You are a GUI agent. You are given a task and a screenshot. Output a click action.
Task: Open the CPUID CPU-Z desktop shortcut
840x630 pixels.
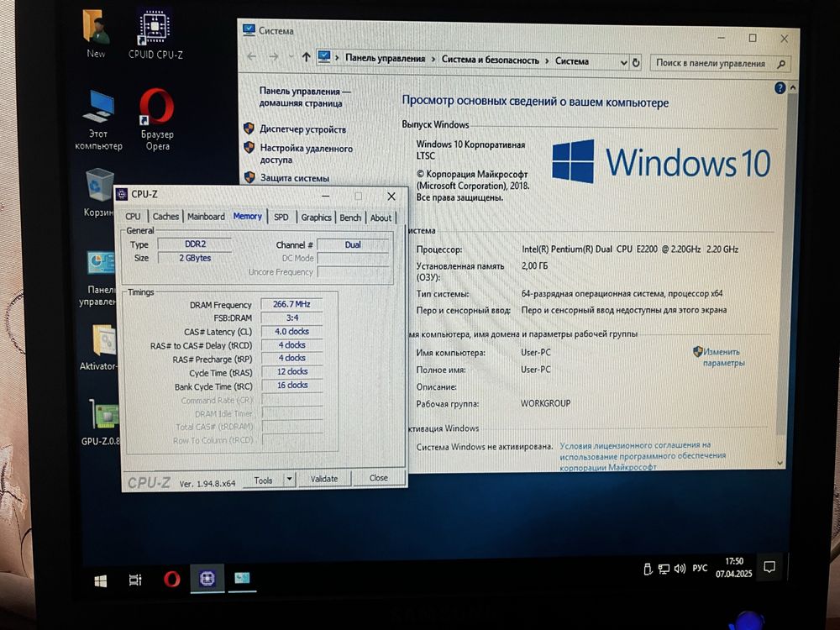click(x=155, y=34)
